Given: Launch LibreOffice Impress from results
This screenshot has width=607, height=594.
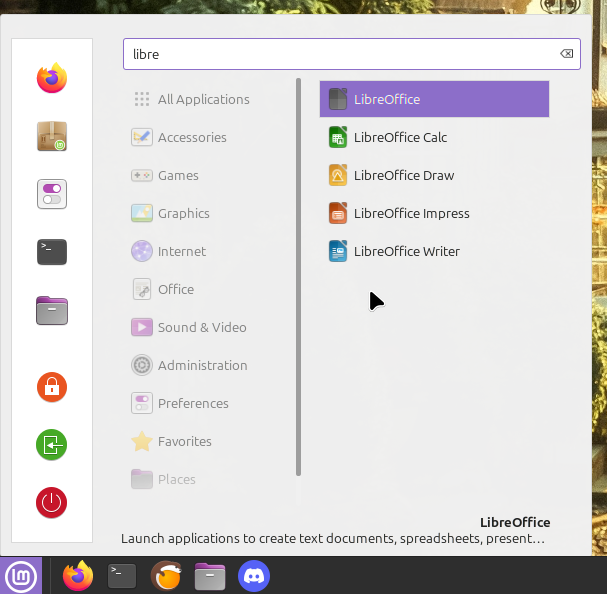Looking at the screenshot, I should click(x=434, y=213).
